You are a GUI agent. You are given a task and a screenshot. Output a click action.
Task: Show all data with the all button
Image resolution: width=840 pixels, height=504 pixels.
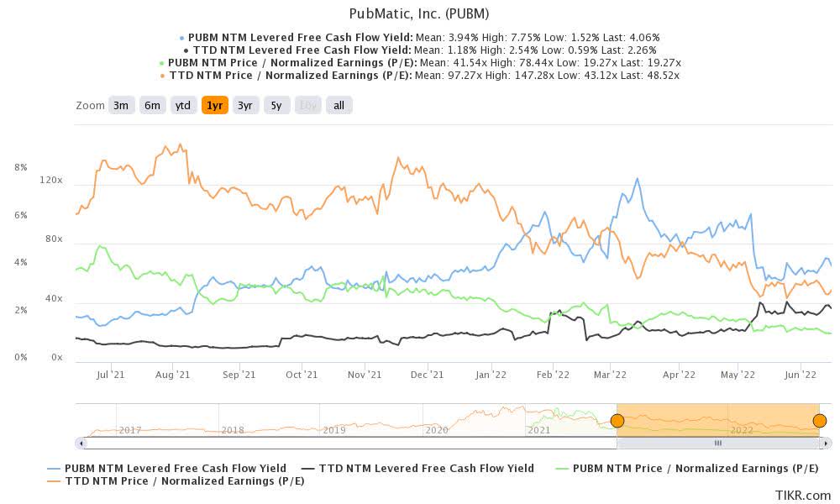click(339, 105)
